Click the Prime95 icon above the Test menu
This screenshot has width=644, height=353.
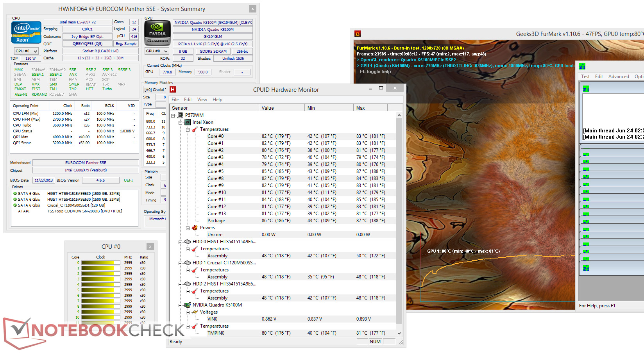[582, 66]
